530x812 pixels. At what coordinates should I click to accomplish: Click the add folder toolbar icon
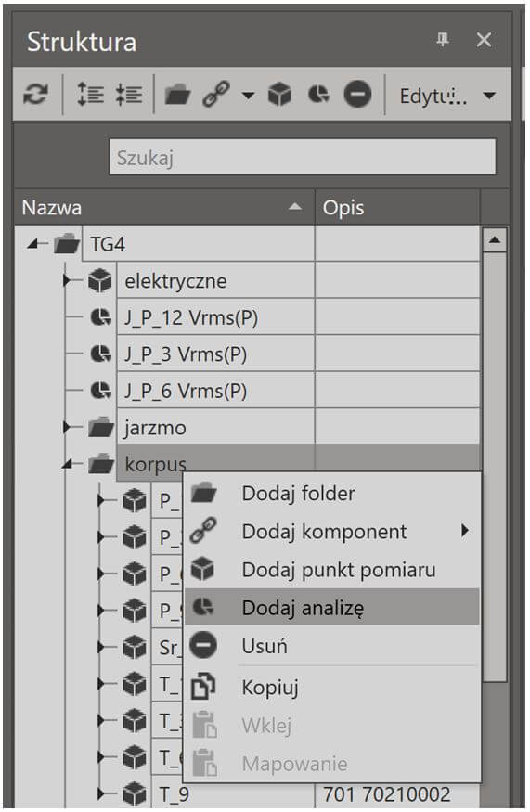click(177, 96)
